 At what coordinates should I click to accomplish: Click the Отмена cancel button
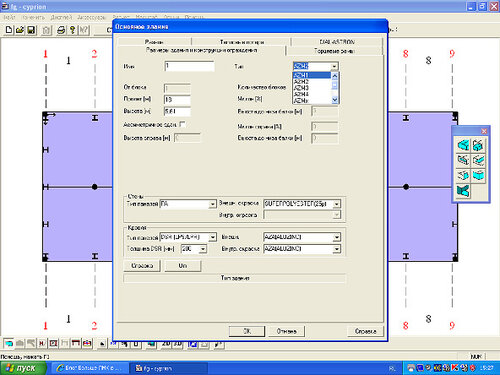286,331
